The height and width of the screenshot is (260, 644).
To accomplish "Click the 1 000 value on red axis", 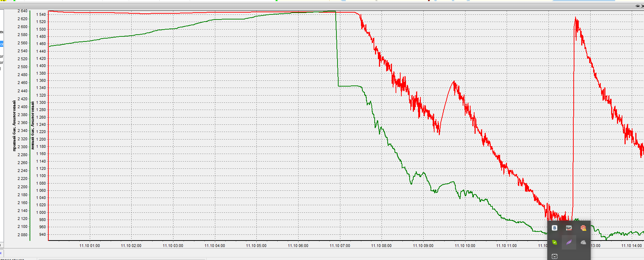I will pyautogui.click(x=41, y=212).
